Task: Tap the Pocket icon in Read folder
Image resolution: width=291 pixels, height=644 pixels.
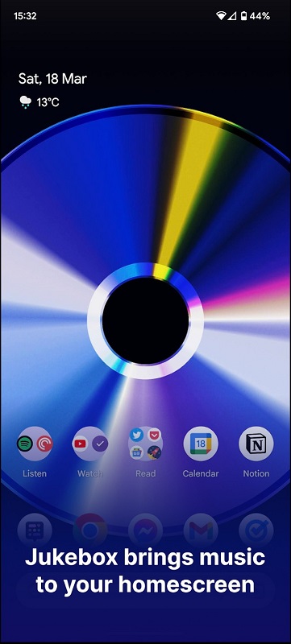Action: (x=155, y=435)
